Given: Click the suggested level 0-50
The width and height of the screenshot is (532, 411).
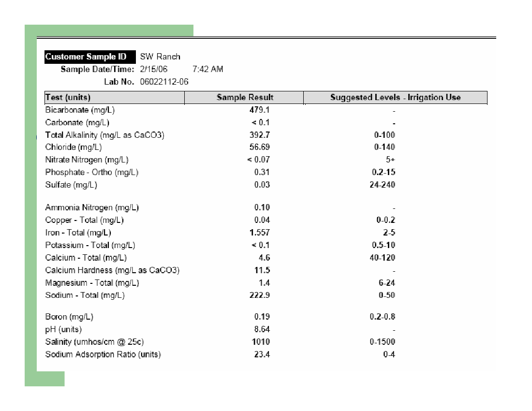Looking at the screenshot, I should (x=387, y=295).
